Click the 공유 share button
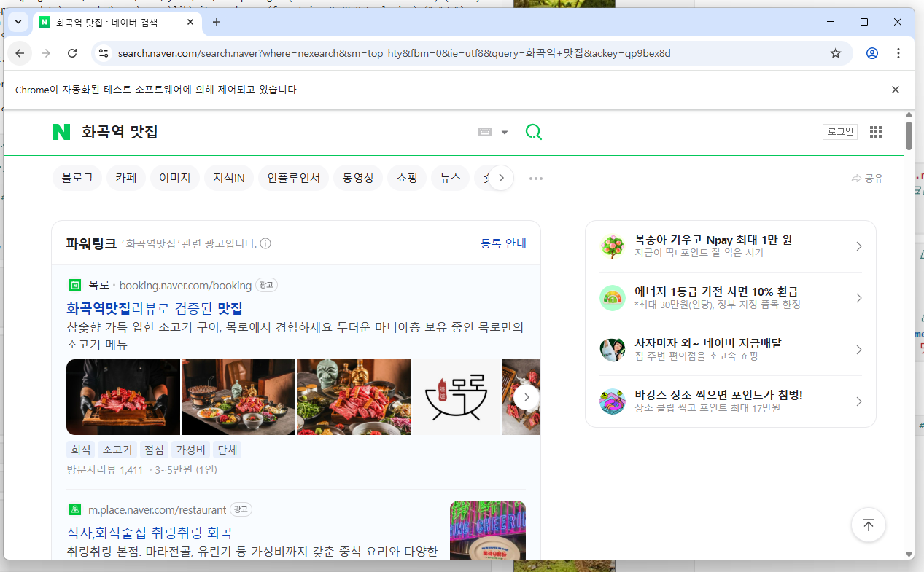Viewport: 924px width, 572px height. coord(867,179)
